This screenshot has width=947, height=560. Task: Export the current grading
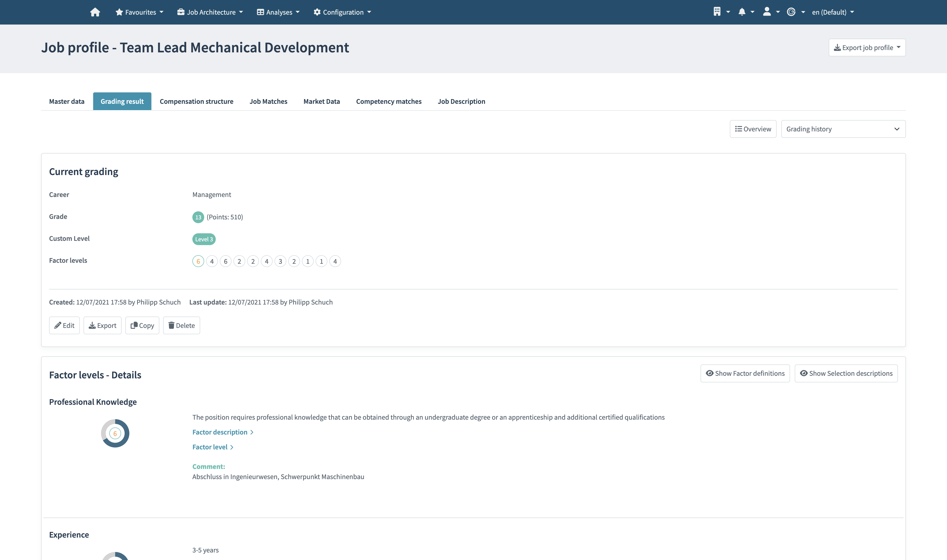click(102, 325)
